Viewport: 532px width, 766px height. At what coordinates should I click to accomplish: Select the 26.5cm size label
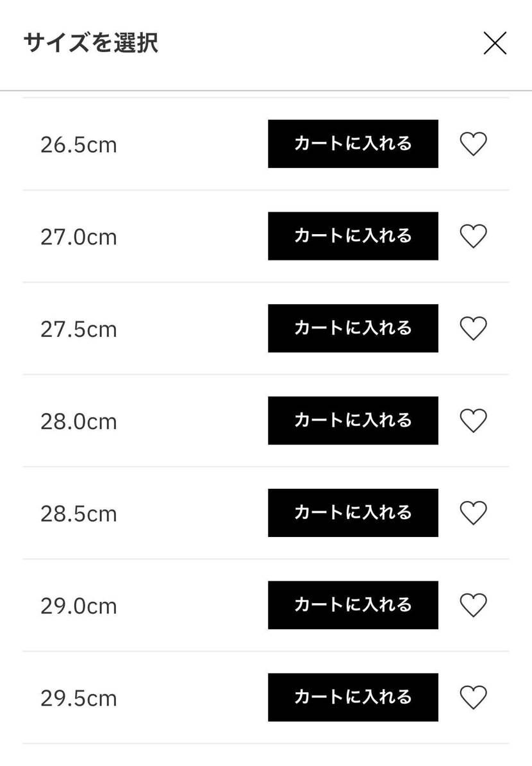click(x=79, y=145)
